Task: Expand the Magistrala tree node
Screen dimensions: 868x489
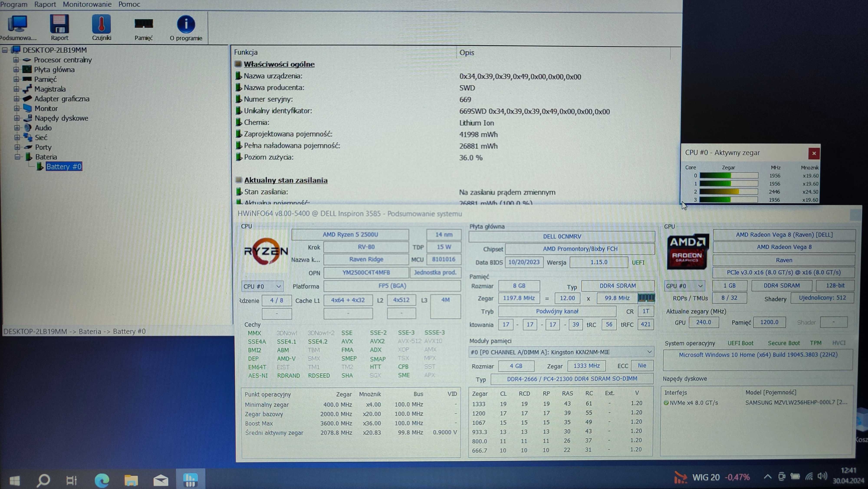Action: [x=16, y=89]
